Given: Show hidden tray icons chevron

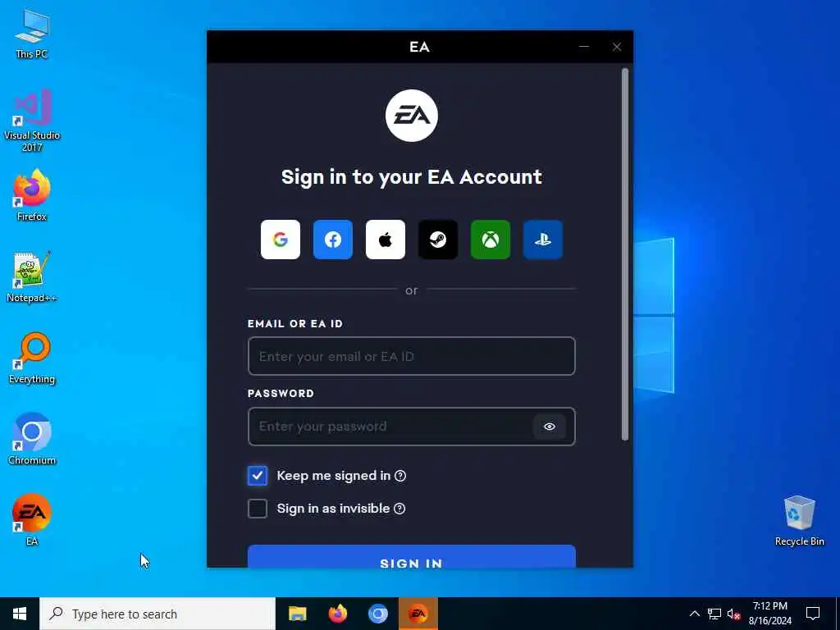Looking at the screenshot, I should (x=694, y=614).
